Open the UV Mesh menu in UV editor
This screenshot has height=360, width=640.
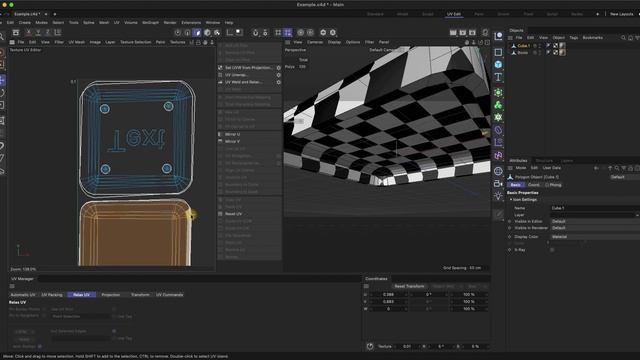click(x=76, y=42)
